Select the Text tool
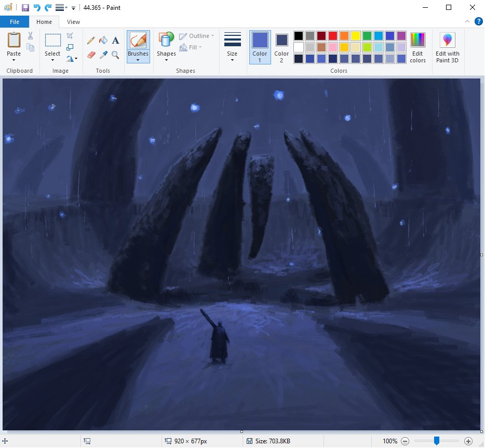This screenshot has height=448, width=485. click(115, 40)
